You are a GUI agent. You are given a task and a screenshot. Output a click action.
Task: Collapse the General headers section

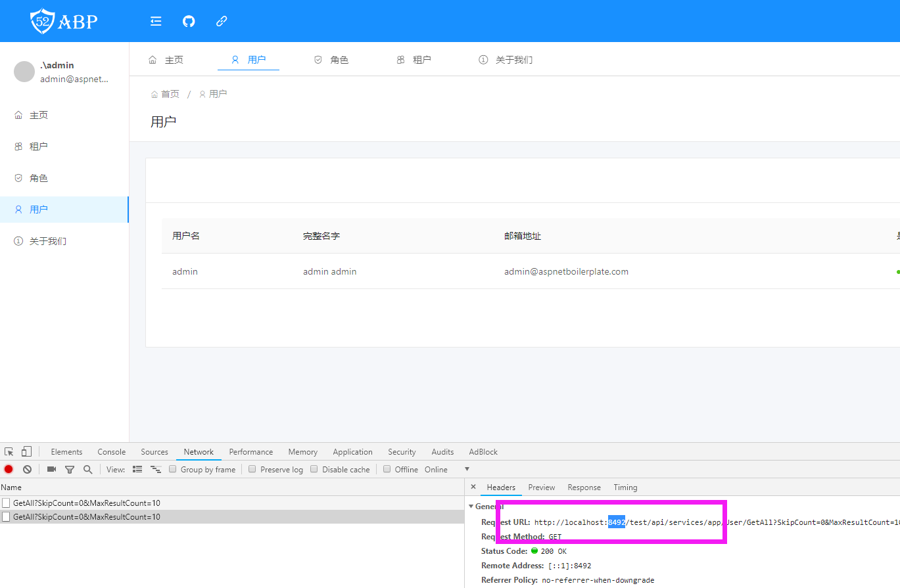pyautogui.click(x=471, y=507)
